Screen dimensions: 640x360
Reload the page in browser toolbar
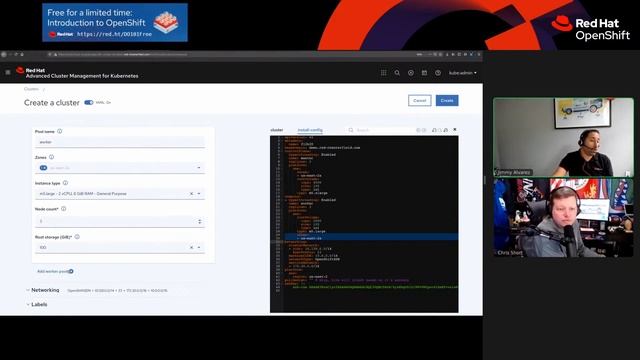click(x=16, y=54)
